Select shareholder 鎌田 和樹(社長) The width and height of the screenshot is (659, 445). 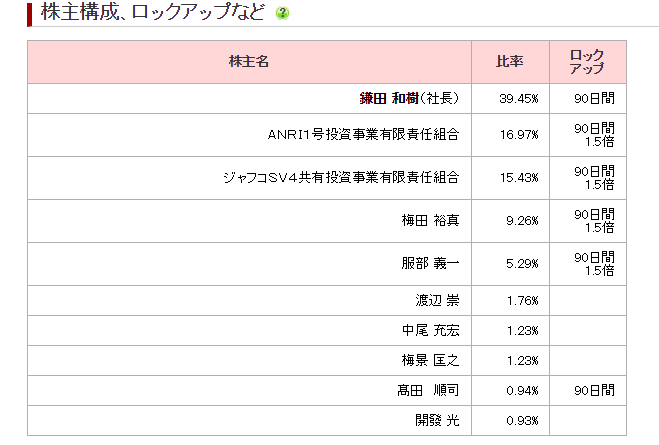pyautogui.click(x=409, y=98)
